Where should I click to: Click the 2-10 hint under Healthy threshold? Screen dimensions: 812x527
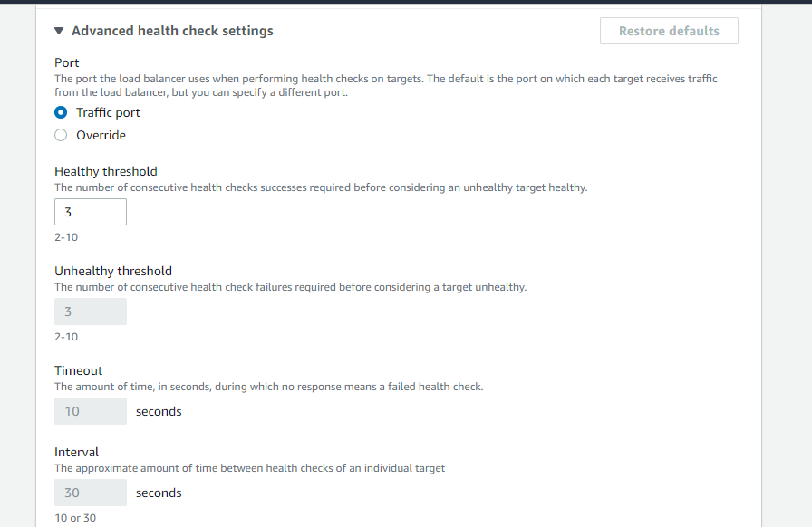tap(66, 237)
